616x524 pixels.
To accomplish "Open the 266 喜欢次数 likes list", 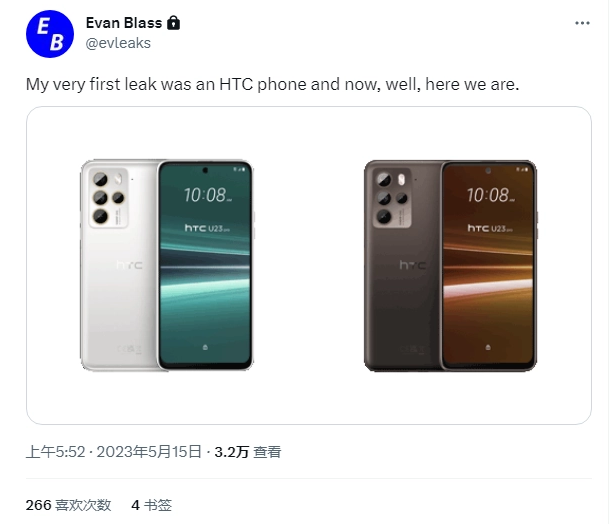I will click(x=68, y=505).
